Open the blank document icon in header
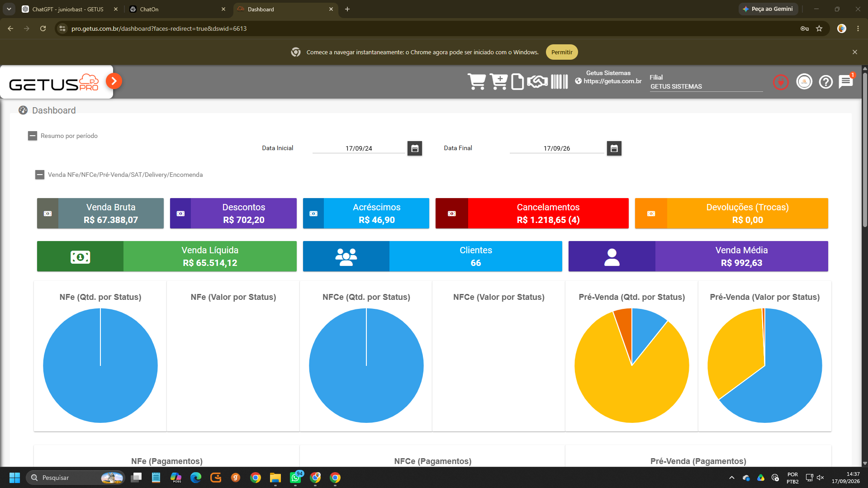Viewport: 868px width, 488px height. point(517,82)
